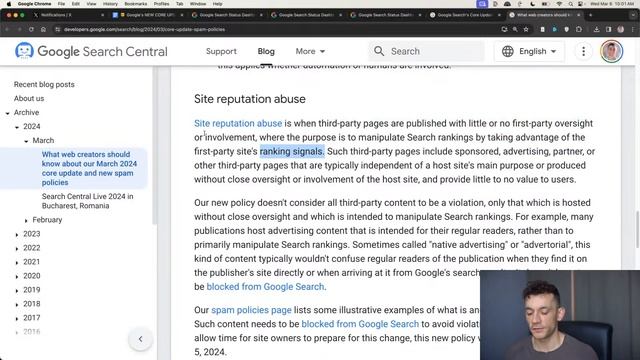Collapse the March tree node
This screenshot has width=640, height=360.
tap(26, 141)
